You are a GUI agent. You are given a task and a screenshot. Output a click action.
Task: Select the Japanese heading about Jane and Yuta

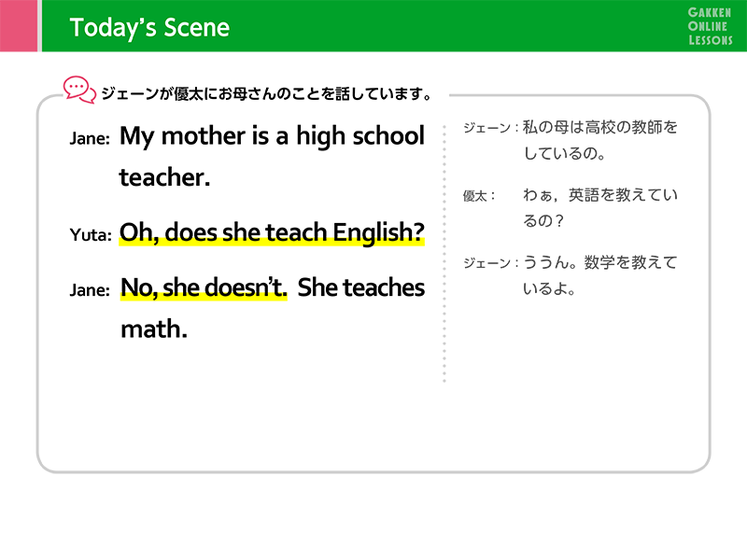click(x=267, y=94)
